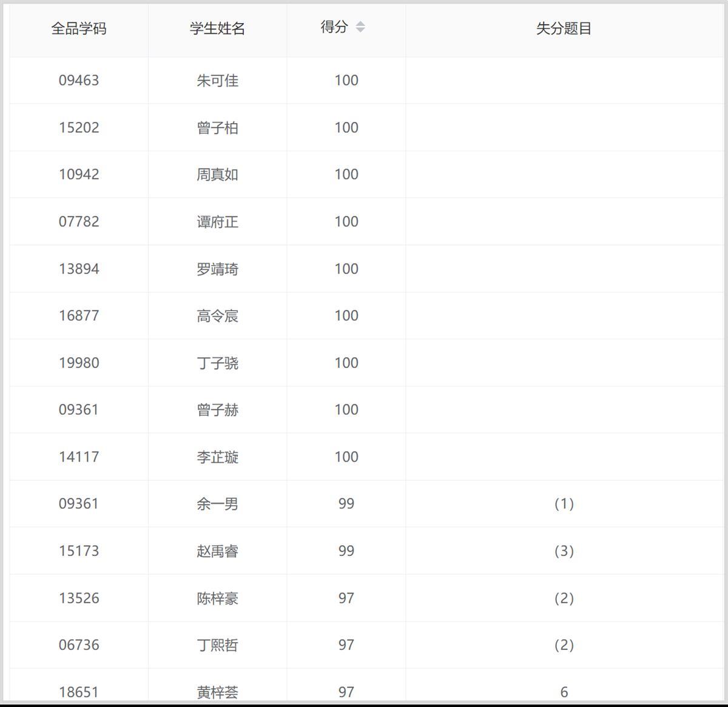Select student ID 14117
Image resolution: width=728 pixels, height=707 pixels.
point(79,457)
